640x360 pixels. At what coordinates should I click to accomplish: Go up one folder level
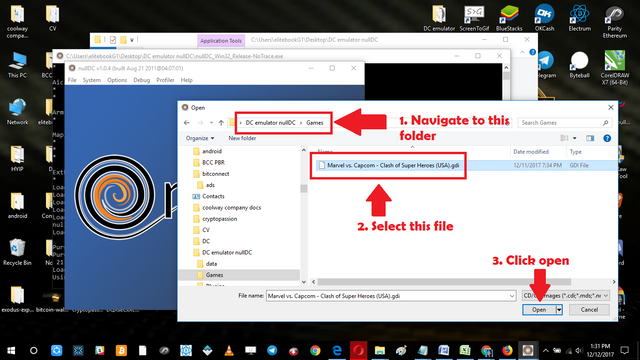pos(221,122)
